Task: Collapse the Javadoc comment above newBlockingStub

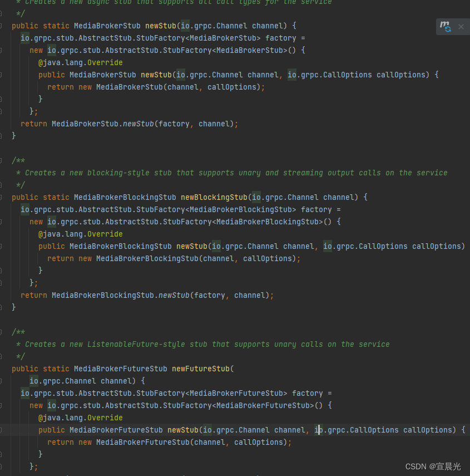Action: pyautogui.click(x=4, y=160)
